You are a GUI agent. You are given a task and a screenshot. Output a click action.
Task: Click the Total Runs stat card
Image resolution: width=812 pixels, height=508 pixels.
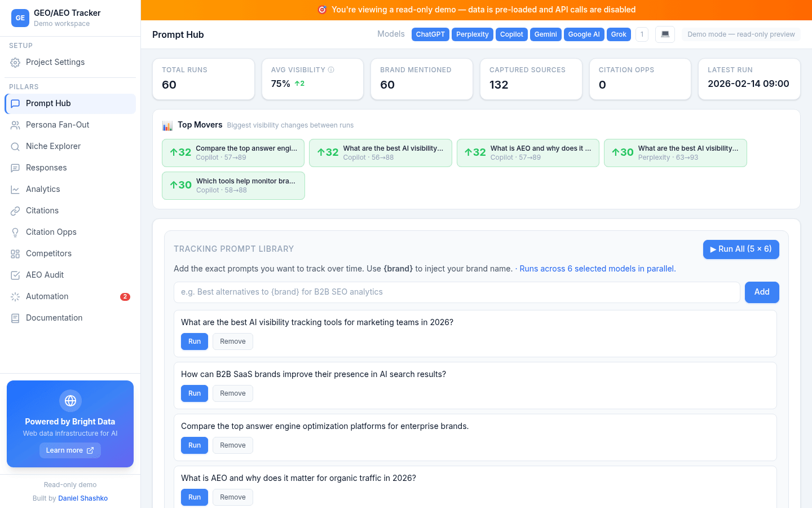click(204, 79)
